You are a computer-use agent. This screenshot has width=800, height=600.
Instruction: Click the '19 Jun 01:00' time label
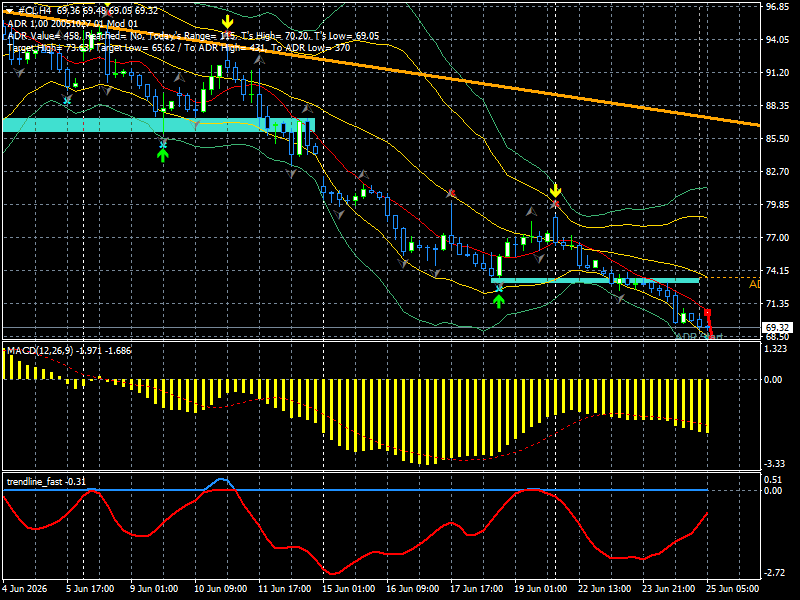point(540,589)
